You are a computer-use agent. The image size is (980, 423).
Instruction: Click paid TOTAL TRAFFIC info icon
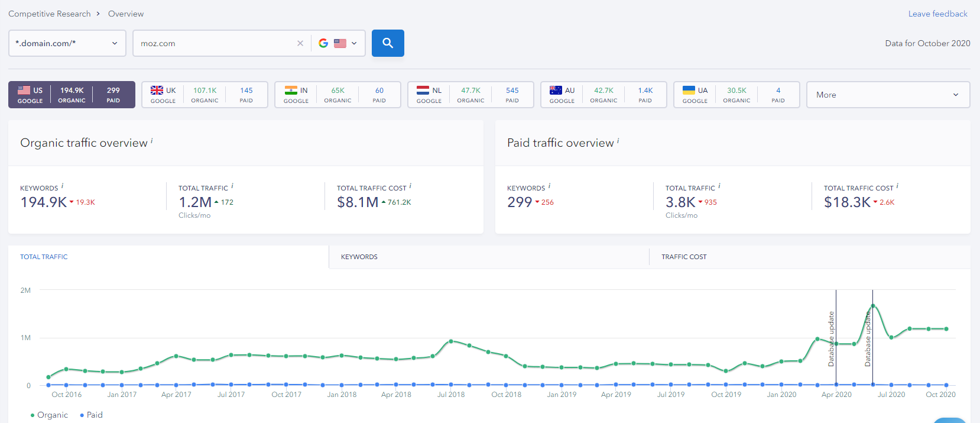[719, 186]
